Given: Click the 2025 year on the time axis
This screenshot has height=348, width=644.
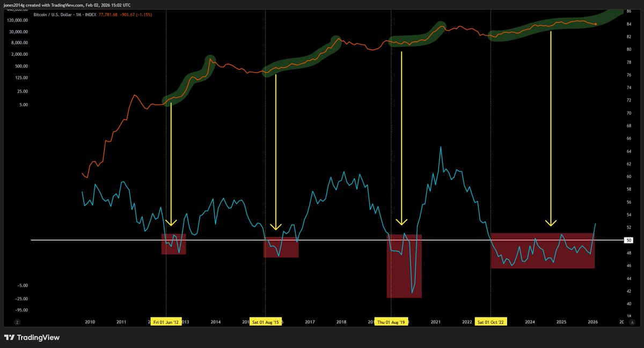Looking at the screenshot, I should pyautogui.click(x=561, y=322).
